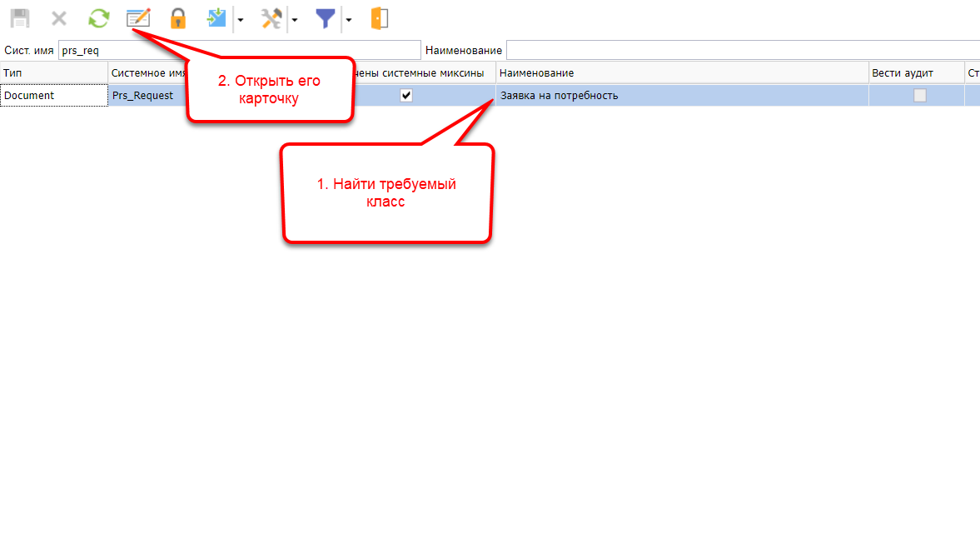Click the orange exit door icon
Viewport: 980px width, 533px height.
pyautogui.click(x=379, y=18)
